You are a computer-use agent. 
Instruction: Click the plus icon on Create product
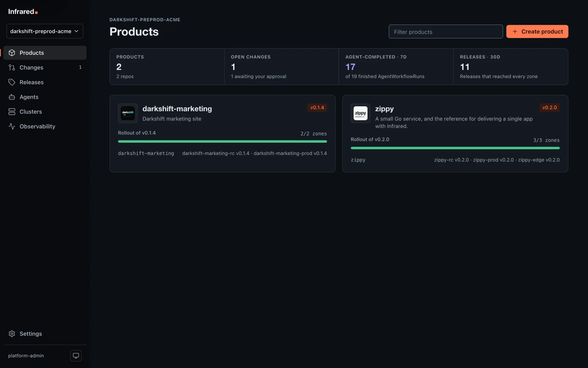pos(515,31)
